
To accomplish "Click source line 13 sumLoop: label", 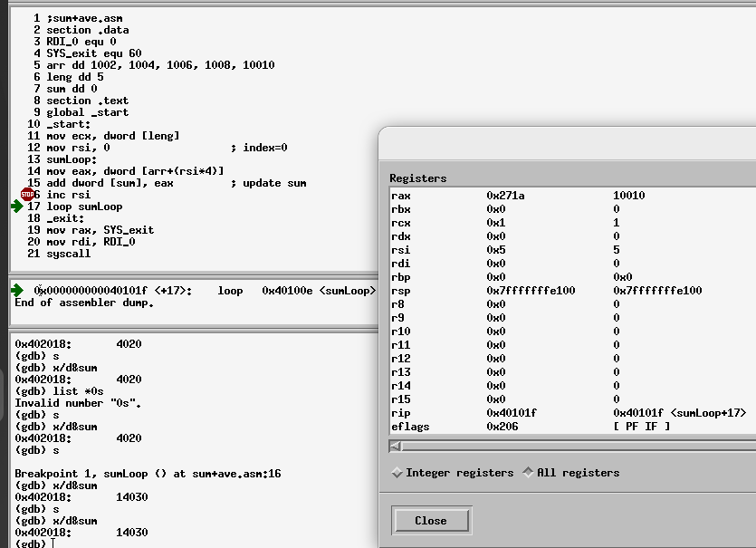I will tap(72, 159).
